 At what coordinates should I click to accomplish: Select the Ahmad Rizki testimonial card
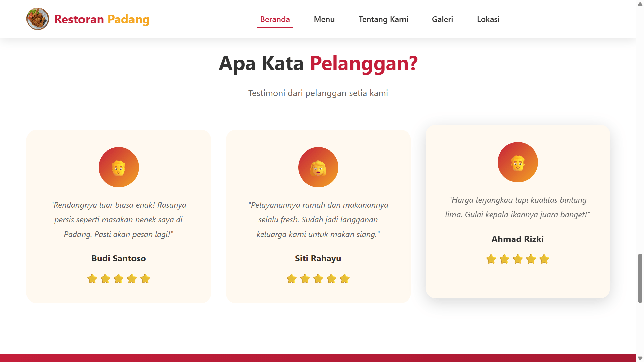click(x=518, y=212)
